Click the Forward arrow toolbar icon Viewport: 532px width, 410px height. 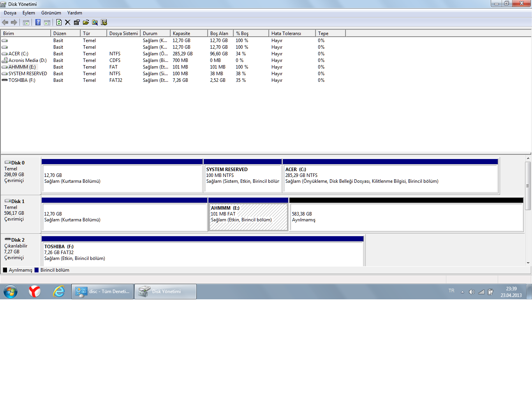pyautogui.click(x=14, y=22)
